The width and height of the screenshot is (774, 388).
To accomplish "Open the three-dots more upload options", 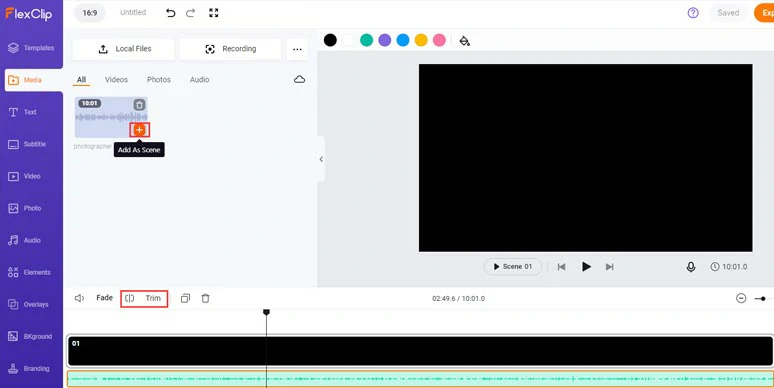I will 297,49.
